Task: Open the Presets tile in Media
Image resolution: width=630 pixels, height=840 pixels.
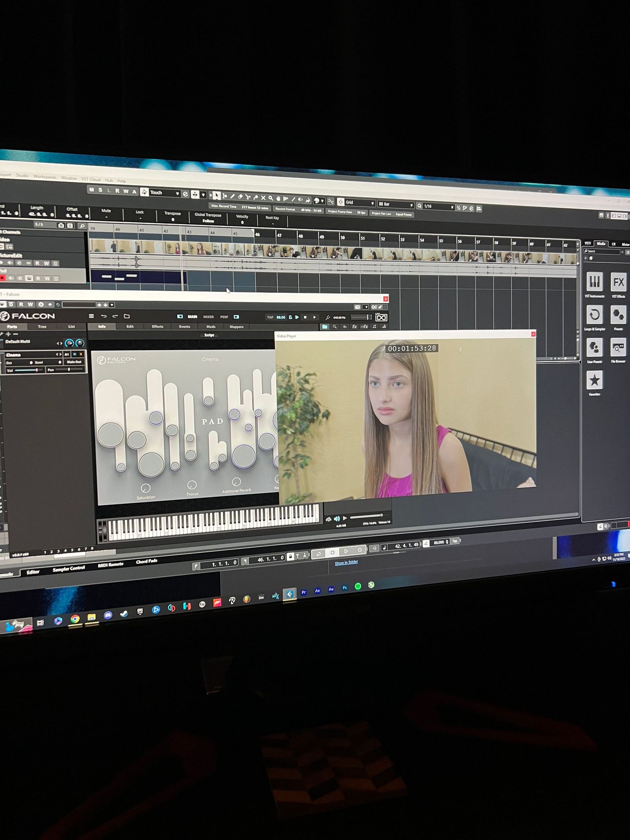Action: coord(618,315)
